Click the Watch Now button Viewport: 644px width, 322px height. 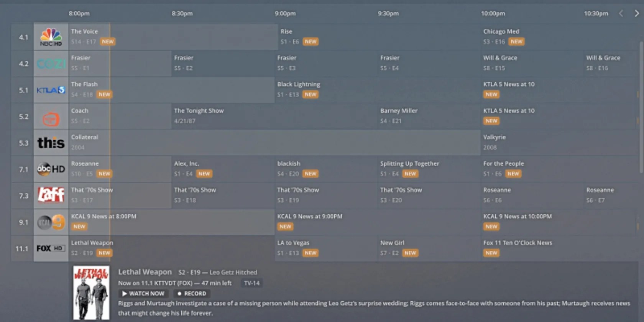143,294
